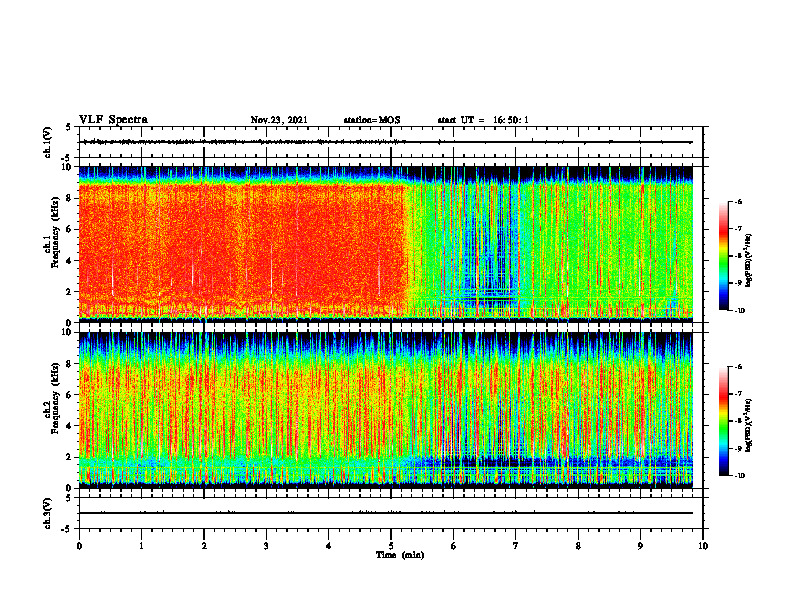Screen dimensions: 792x612
Task: Click the "-6" tick on ch.1 color bar
Action: (x=739, y=202)
